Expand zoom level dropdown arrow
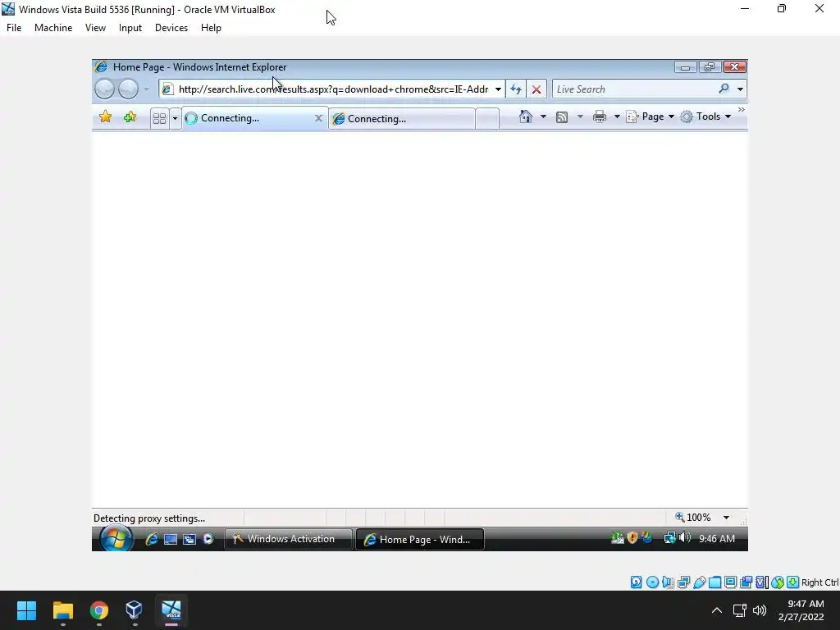840x630 pixels. click(726, 518)
